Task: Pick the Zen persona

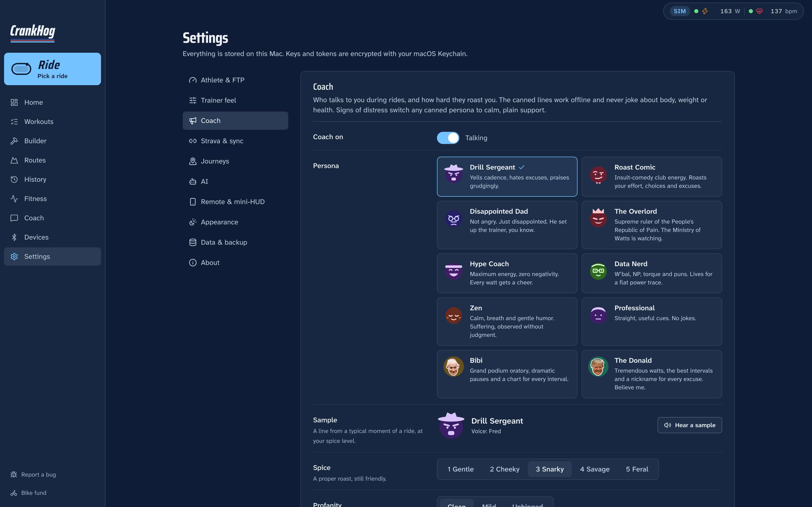Action: point(507,322)
